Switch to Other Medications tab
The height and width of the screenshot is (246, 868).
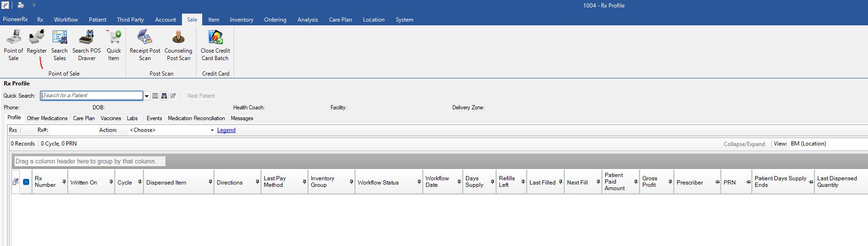click(x=47, y=118)
